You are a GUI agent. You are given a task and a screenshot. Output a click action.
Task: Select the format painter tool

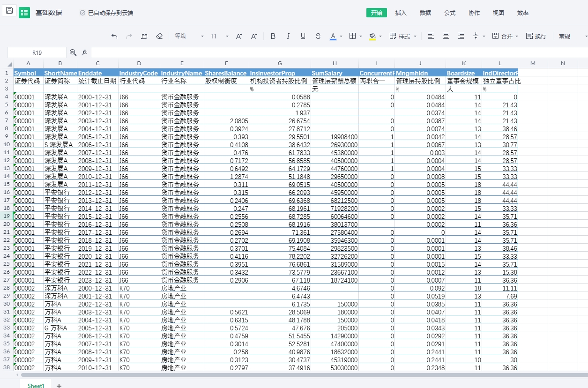point(144,36)
